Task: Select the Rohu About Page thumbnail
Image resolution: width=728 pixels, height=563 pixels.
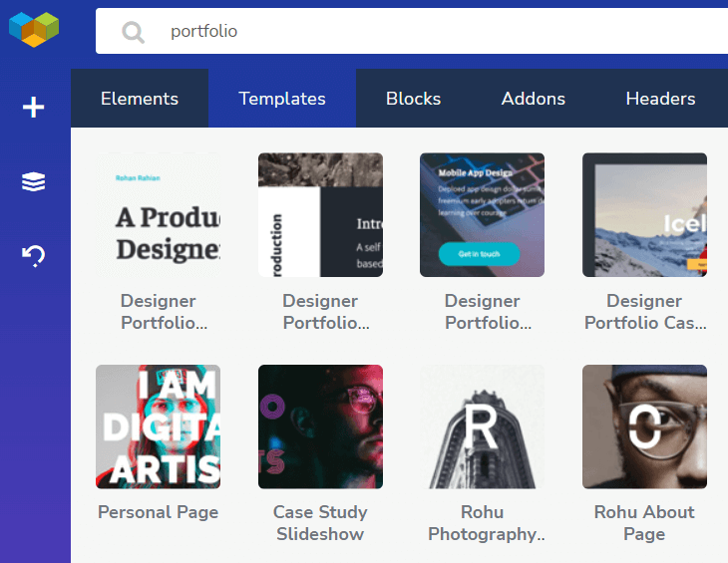Action: [644, 426]
